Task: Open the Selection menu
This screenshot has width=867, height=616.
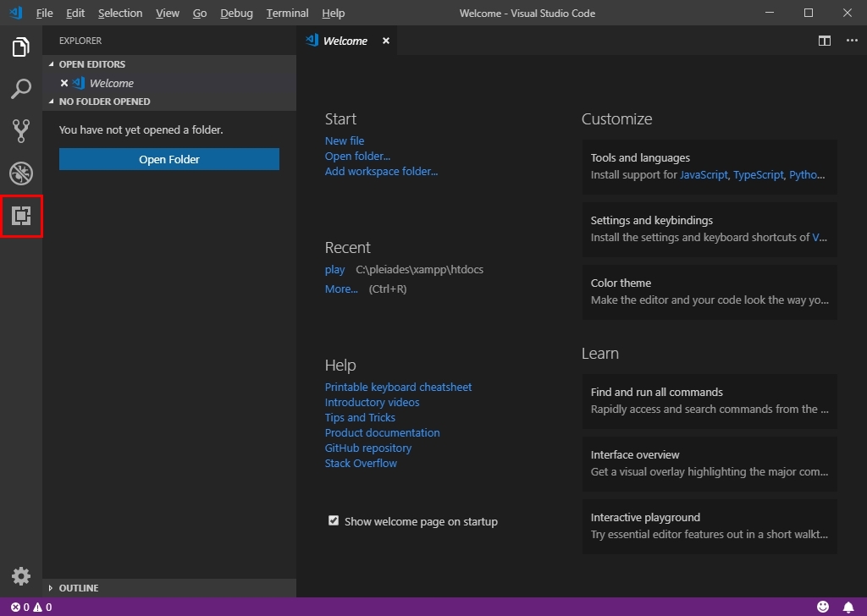Action: coord(120,13)
